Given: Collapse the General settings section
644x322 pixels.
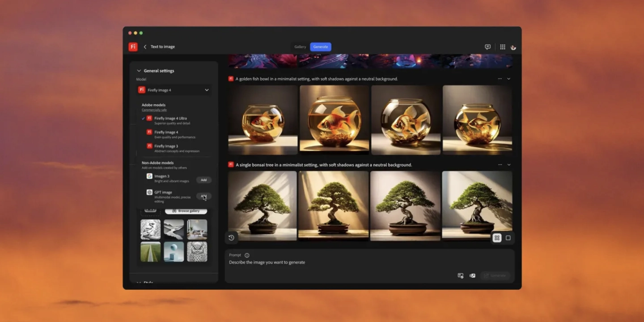Looking at the screenshot, I should [x=139, y=71].
